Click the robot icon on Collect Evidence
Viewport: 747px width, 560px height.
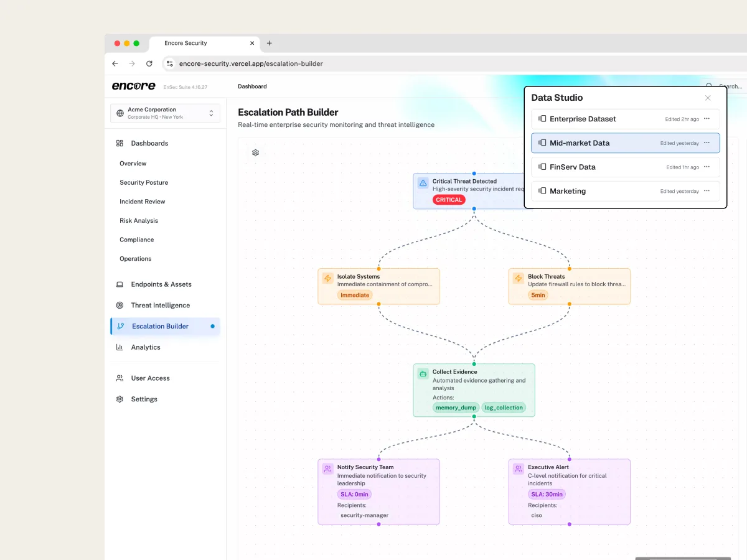[423, 373]
